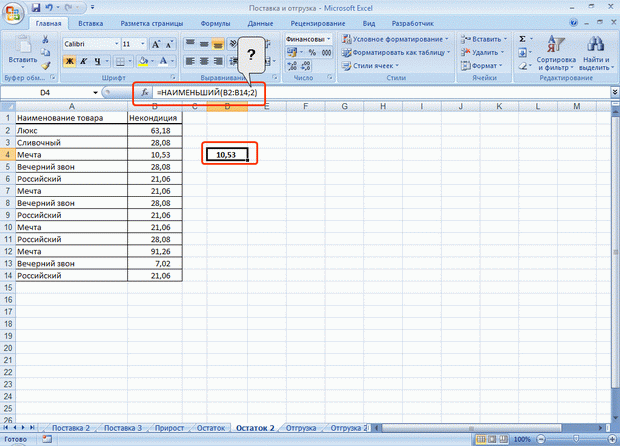Screen dimensions: 620x446
Task: Open the Fill down tool
Action: 522,52
